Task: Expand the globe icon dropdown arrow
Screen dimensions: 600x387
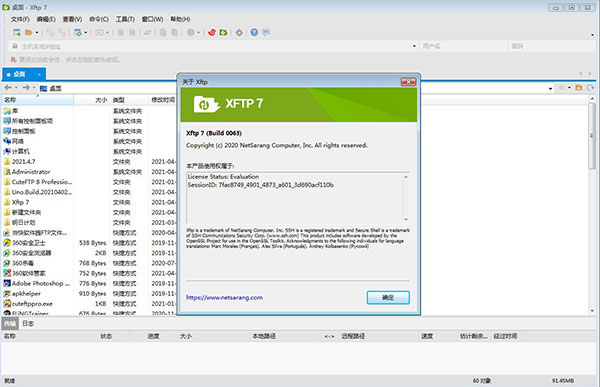Action: [198, 33]
